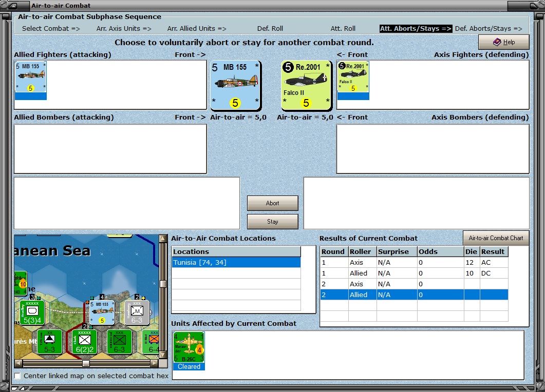
Task: Click the map scroll down arrow
Action: click(x=163, y=355)
